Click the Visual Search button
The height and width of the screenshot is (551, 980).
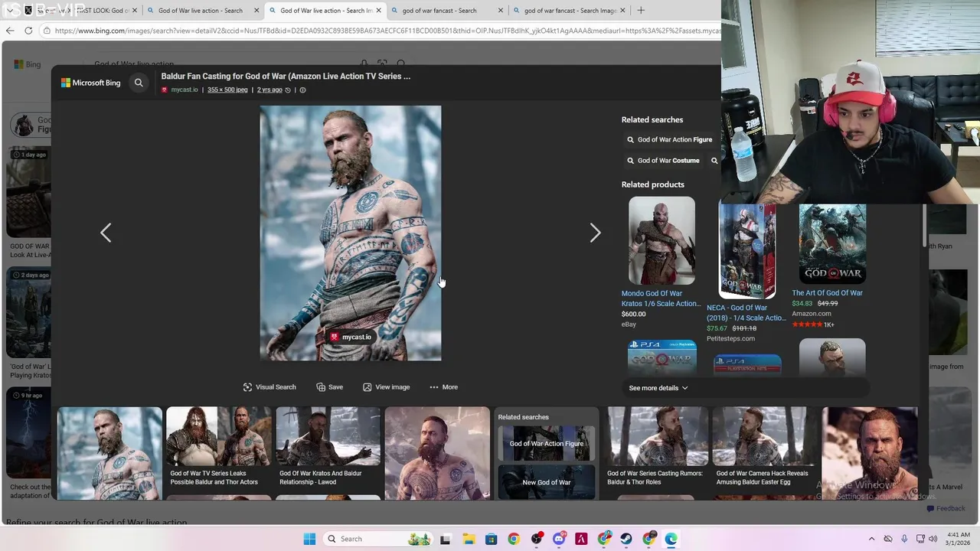click(269, 387)
